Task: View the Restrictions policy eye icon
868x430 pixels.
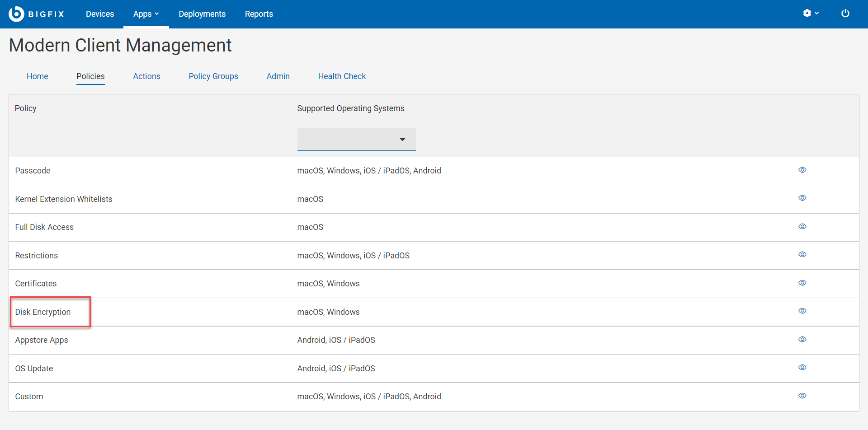Action: [x=802, y=255]
